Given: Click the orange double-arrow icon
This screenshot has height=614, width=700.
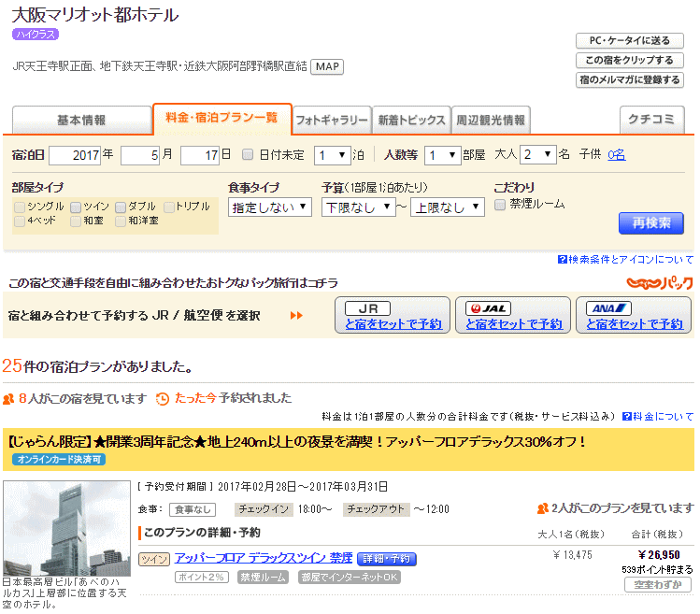Looking at the screenshot, I should click(296, 316).
